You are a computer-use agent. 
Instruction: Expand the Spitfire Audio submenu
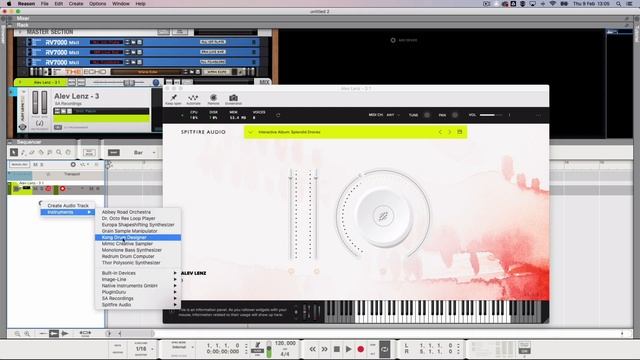point(138,304)
